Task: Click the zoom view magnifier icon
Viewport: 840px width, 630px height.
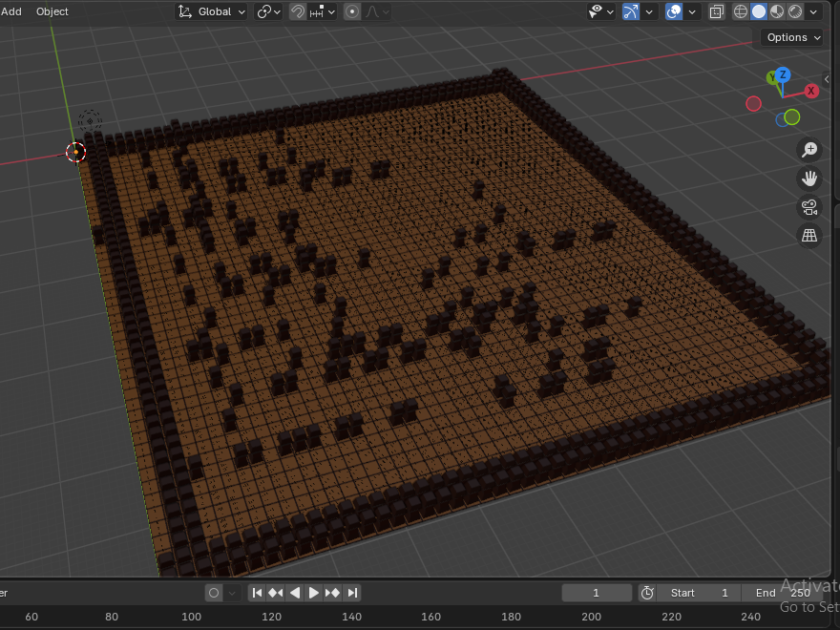Action: 808,150
